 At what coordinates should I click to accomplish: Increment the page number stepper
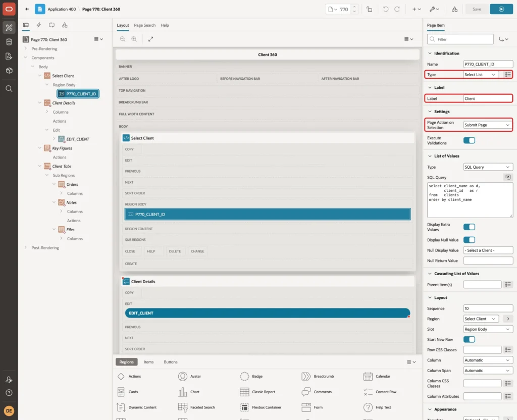(x=354, y=7)
